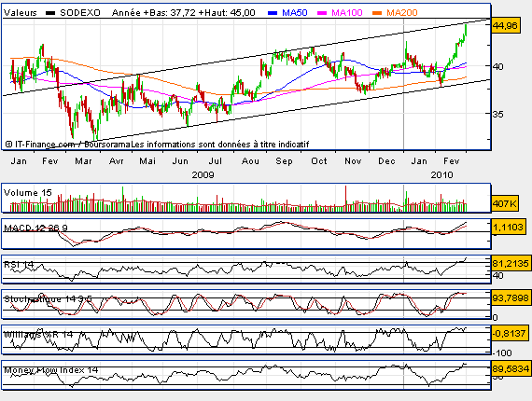Click the Nov axis label
Image resolution: width=532 pixels, height=401 pixels.
pos(353,160)
